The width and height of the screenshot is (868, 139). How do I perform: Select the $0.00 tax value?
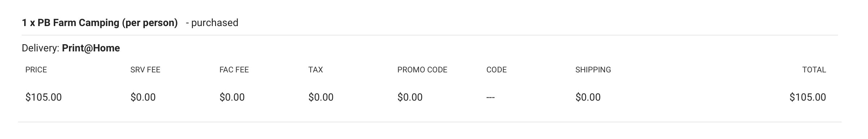click(x=321, y=97)
